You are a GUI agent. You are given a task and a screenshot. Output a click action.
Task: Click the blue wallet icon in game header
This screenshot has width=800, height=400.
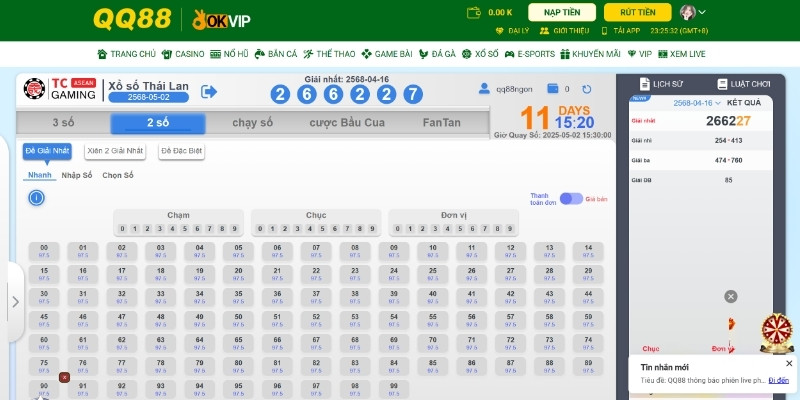point(553,89)
